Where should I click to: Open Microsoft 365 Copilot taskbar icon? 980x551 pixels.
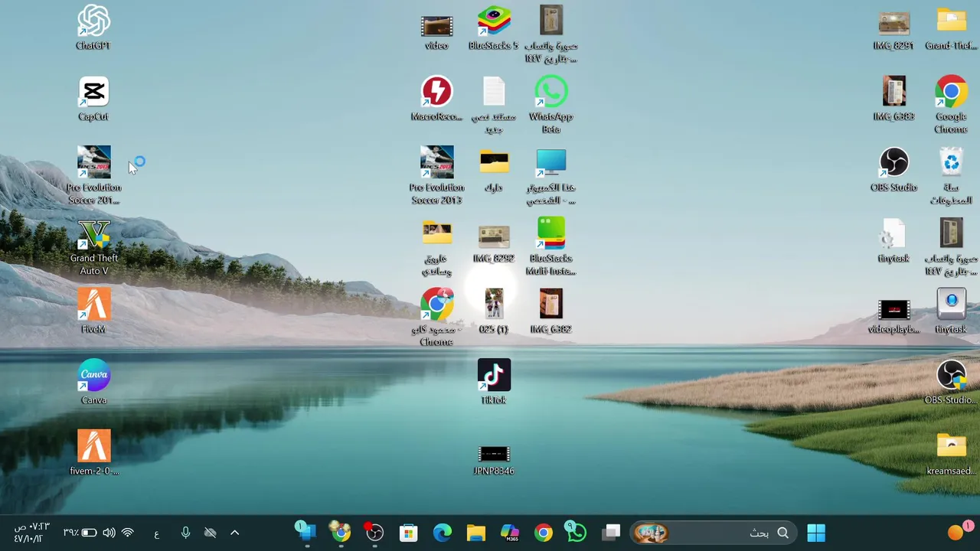pyautogui.click(x=510, y=533)
